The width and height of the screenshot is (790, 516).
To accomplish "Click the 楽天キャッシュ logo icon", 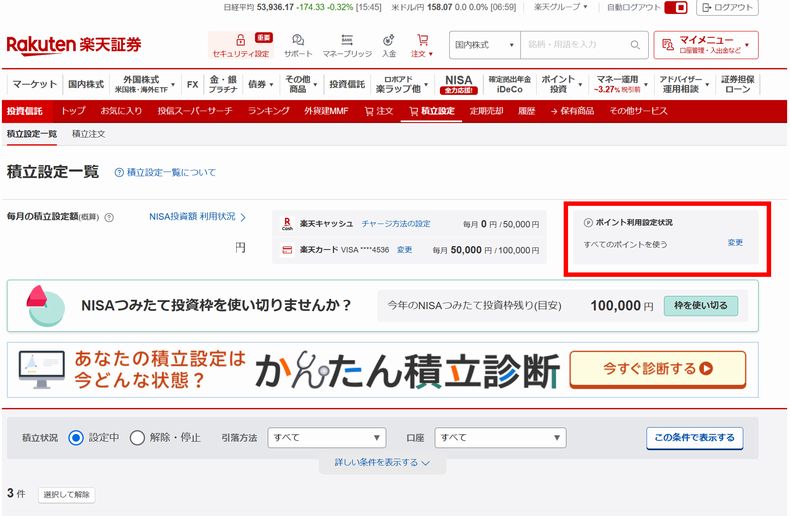I will (287, 224).
